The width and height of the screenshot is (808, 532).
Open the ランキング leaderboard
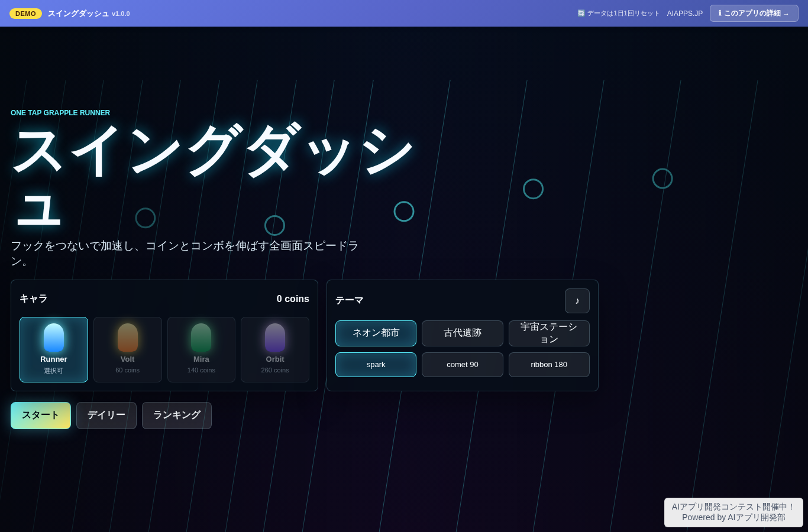click(x=177, y=416)
